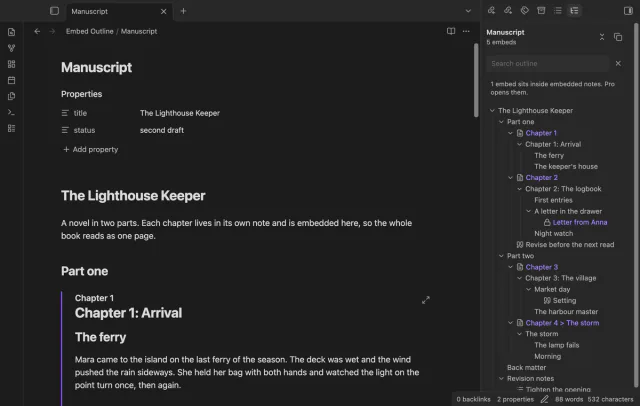This screenshot has width=640, height=406.
Task: Toggle the left sidebar panel icon
Action: point(54,11)
